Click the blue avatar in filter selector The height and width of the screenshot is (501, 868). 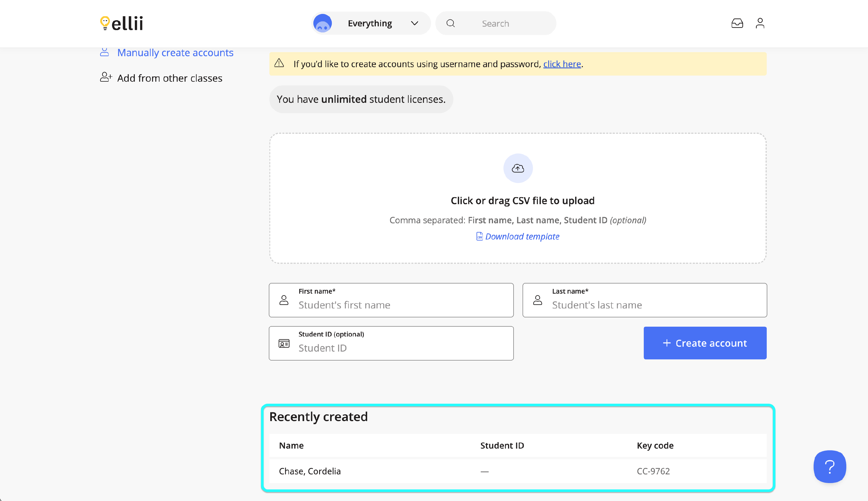click(322, 23)
